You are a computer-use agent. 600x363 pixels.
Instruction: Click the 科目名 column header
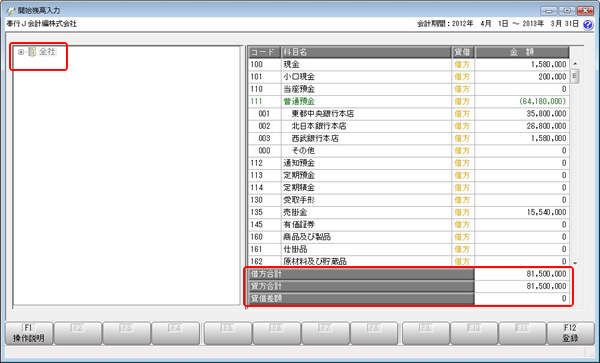[x=366, y=52]
